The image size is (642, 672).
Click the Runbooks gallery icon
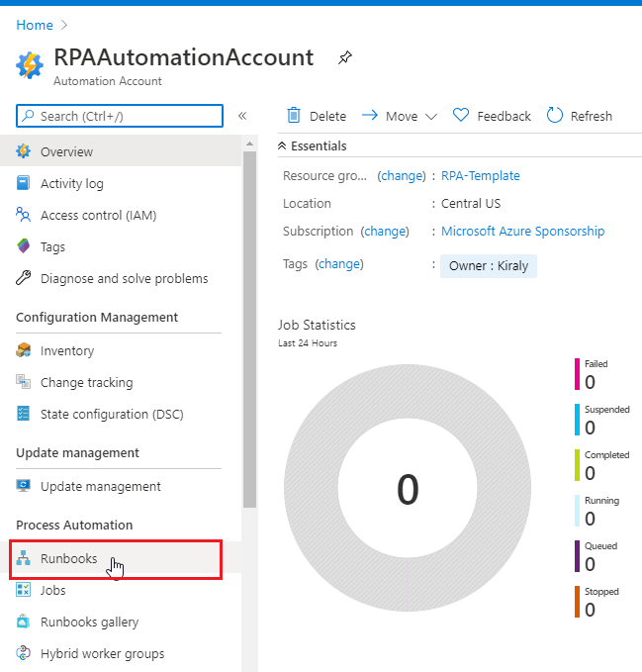[25, 623]
